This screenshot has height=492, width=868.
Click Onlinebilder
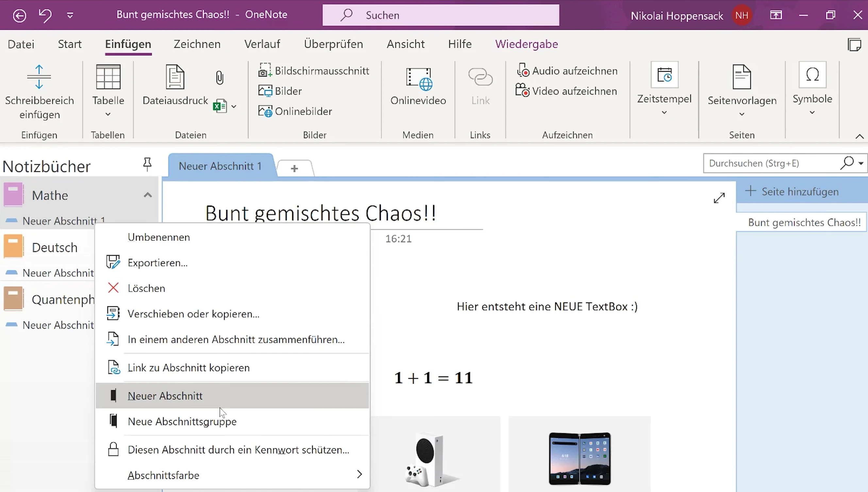(x=295, y=111)
